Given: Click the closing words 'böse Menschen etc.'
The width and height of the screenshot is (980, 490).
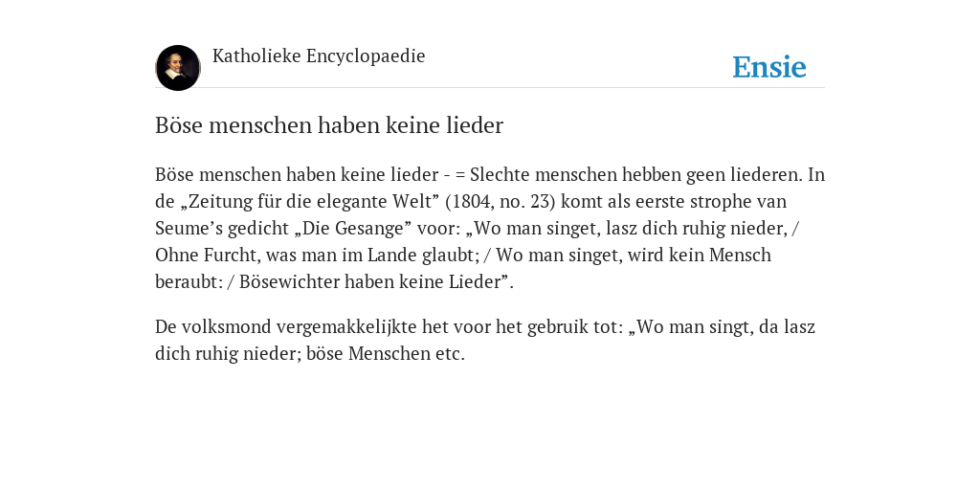Looking at the screenshot, I should coord(386,354).
